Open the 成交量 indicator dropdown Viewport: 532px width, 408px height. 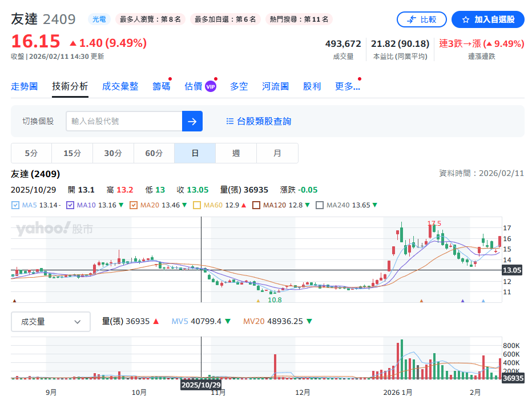(x=51, y=322)
